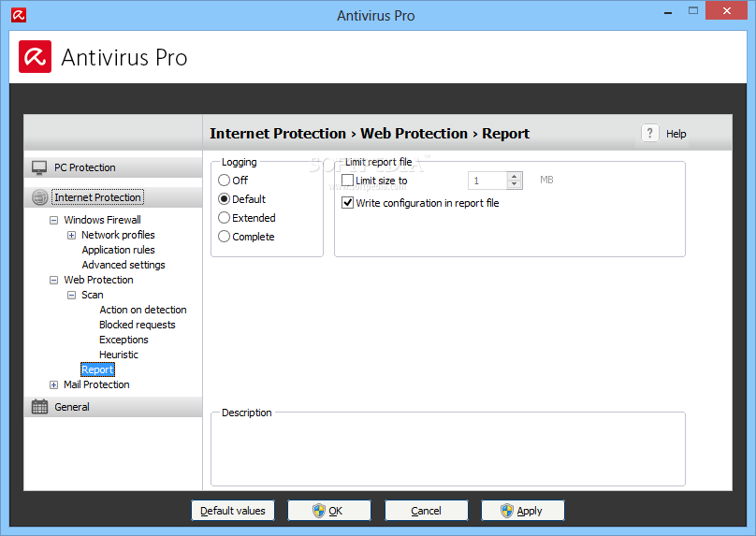Collapse the Windows Firewall node

(x=53, y=220)
